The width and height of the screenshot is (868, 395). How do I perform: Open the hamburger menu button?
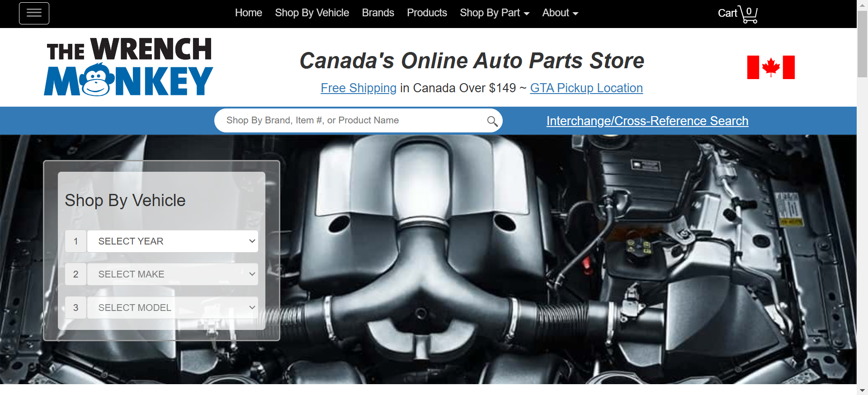point(34,14)
